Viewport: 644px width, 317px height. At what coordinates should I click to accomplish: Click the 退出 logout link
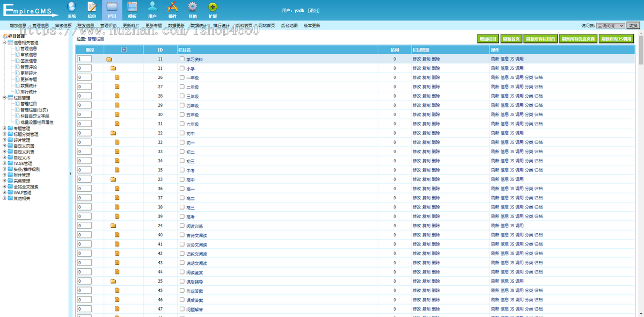314,10
